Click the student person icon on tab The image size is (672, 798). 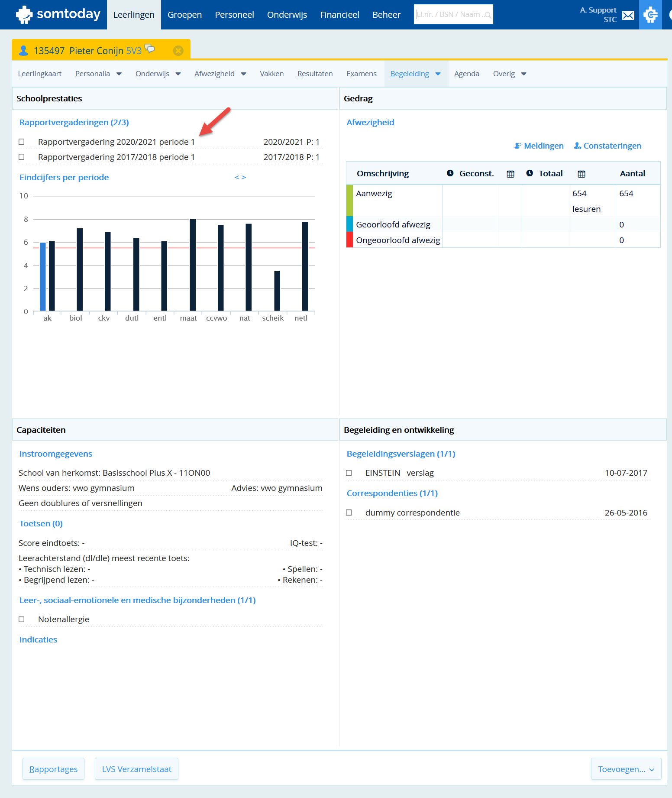(23, 51)
